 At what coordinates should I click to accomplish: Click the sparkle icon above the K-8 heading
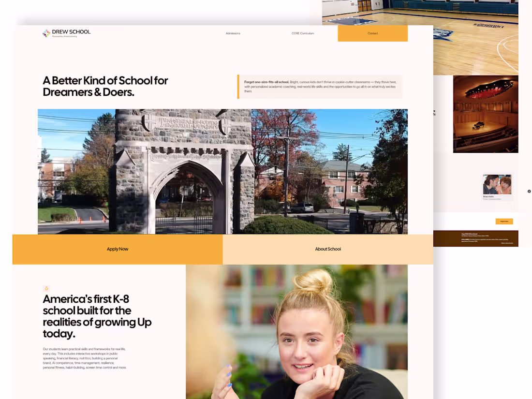46,288
